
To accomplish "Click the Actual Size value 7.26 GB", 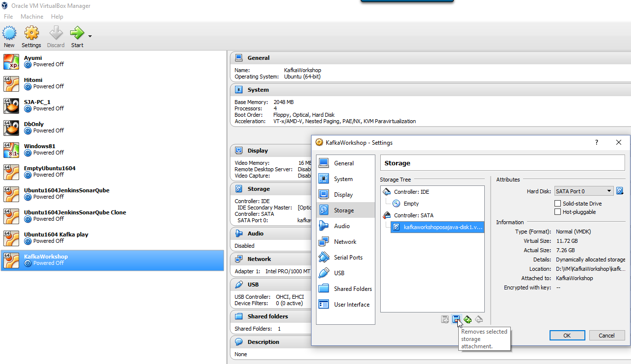I will click(x=565, y=250).
